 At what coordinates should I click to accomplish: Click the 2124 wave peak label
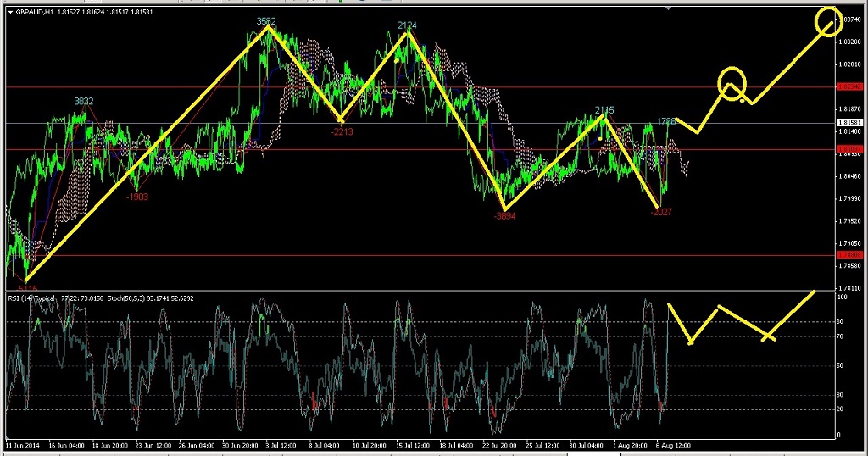(x=407, y=25)
